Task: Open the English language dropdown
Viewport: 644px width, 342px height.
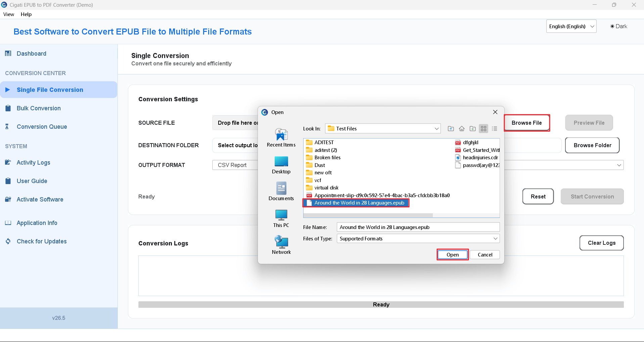Action: coord(571,26)
